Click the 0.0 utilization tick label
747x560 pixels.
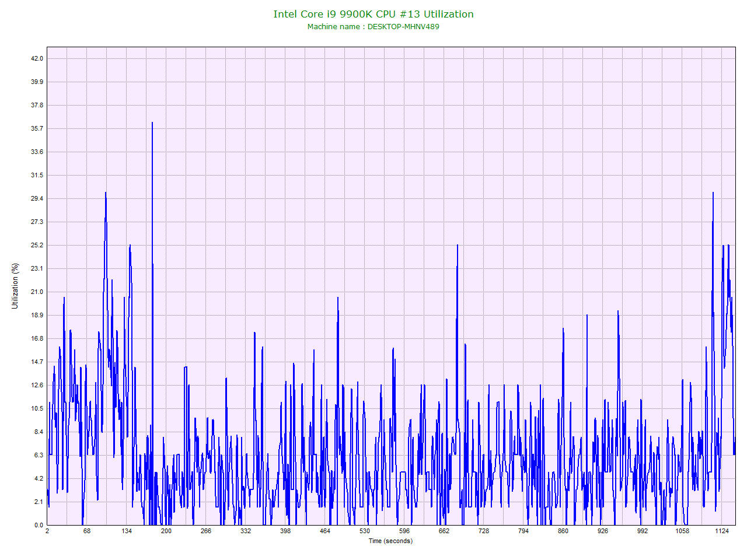[x=39, y=525]
